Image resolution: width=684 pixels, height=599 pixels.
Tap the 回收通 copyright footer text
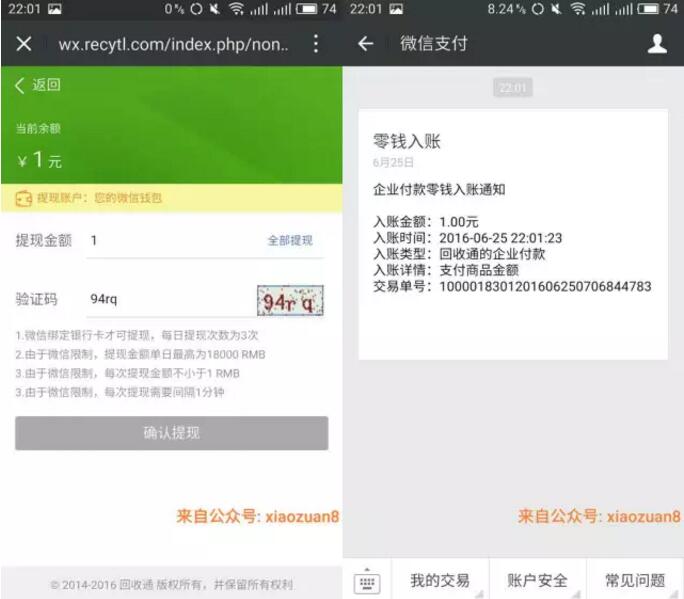click(x=172, y=585)
